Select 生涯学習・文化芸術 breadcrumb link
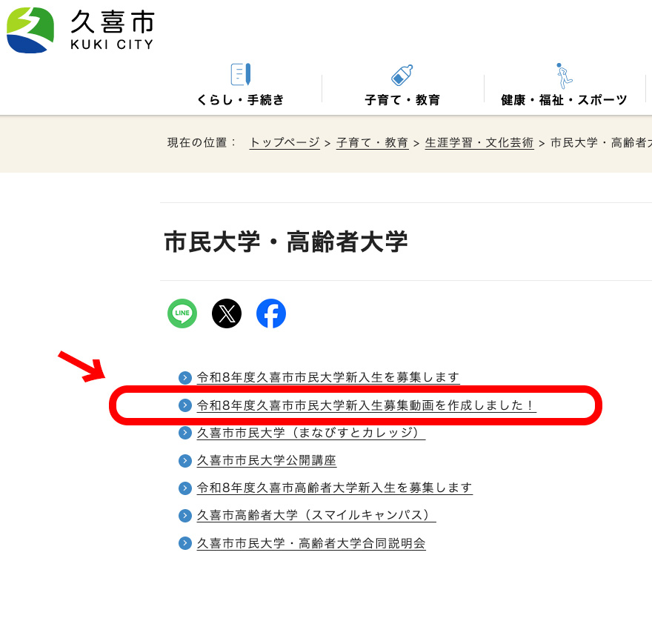This screenshot has width=652, height=644. (x=479, y=143)
